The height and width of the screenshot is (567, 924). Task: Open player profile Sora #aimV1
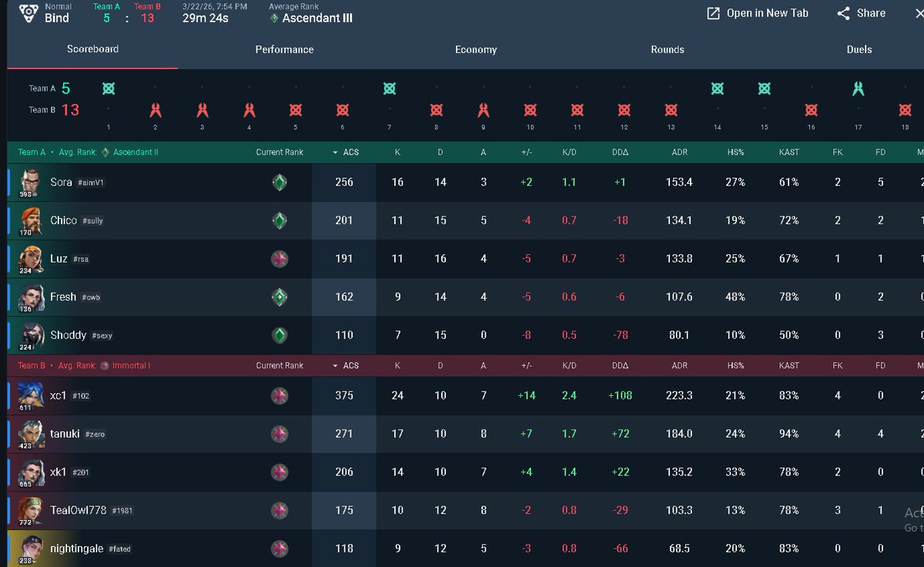tap(77, 183)
